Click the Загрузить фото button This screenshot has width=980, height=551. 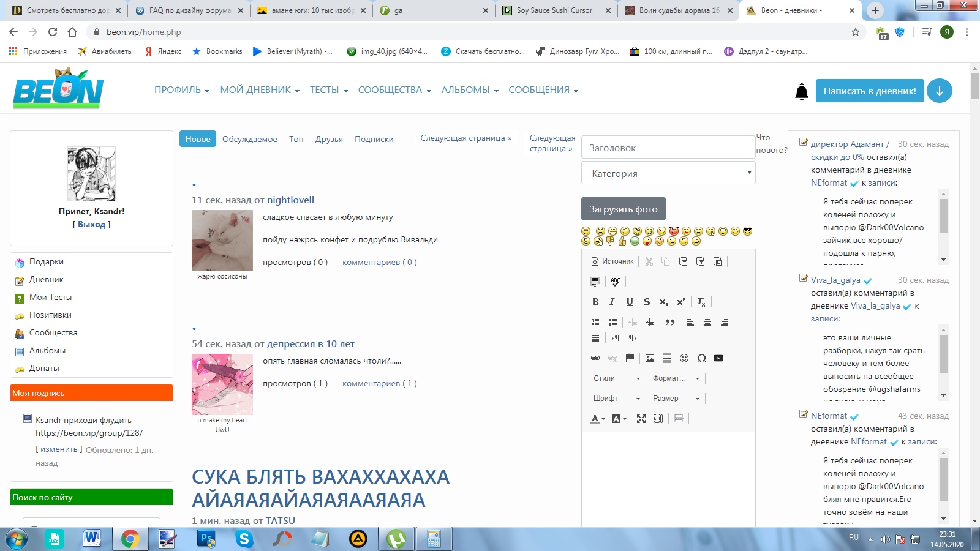tap(624, 209)
